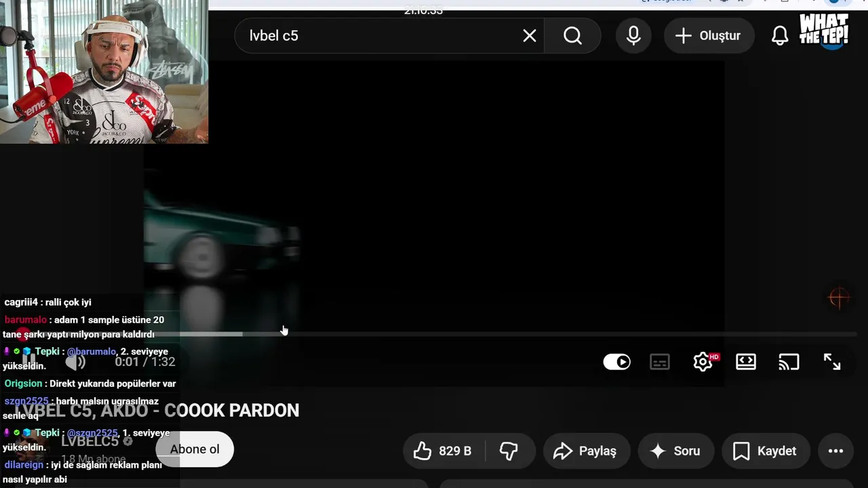Select chat username cagriii4
Viewport: 868px width, 488px height.
click(x=21, y=302)
